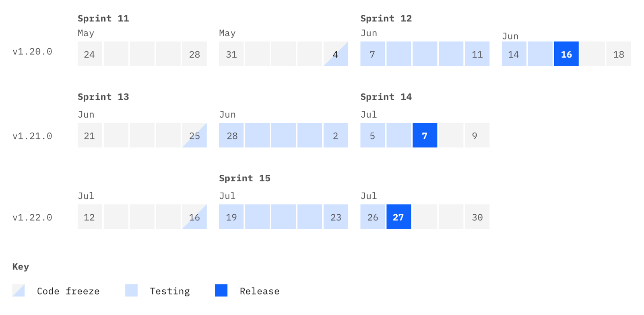Click the v1.20.0 version label

pyautogui.click(x=32, y=52)
